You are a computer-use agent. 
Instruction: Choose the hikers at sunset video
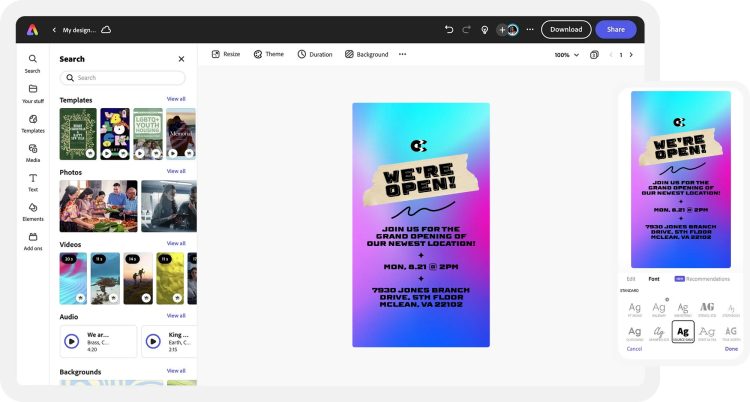(x=138, y=278)
